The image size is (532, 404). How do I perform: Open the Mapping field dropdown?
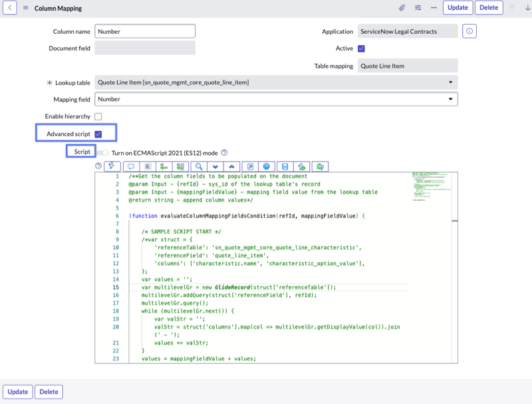[x=276, y=99]
